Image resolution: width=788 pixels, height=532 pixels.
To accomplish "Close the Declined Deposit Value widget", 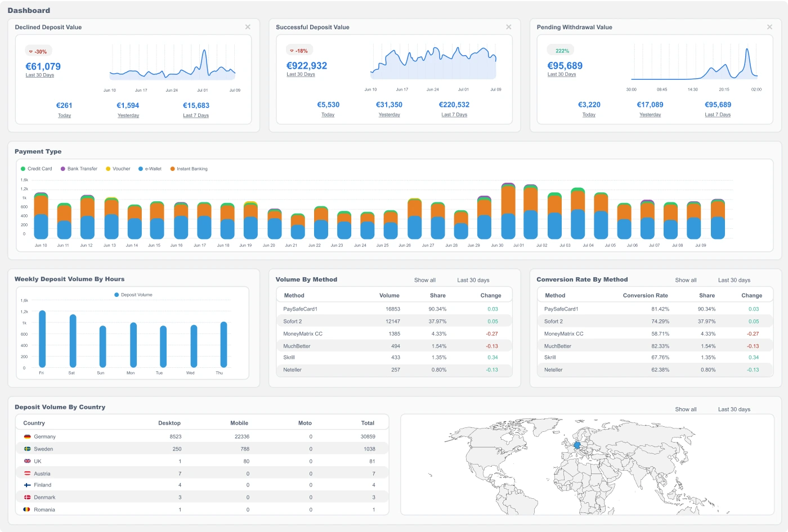I will [x=248, y=27].
